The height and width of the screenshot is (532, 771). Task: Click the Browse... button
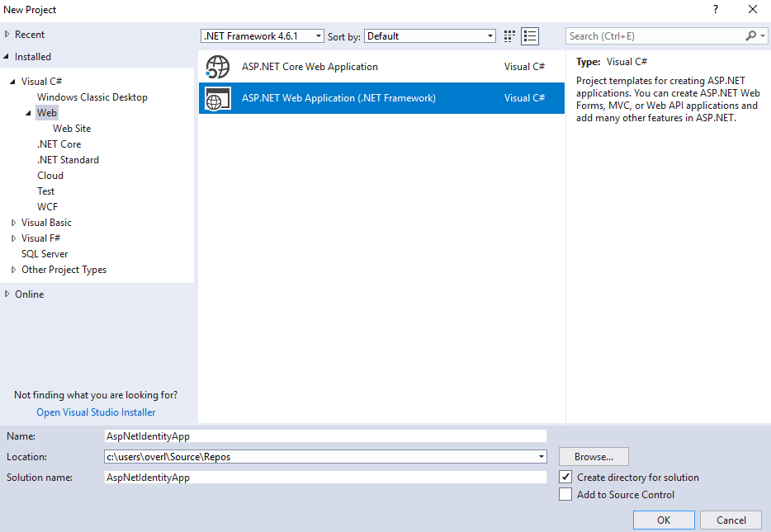594,457
